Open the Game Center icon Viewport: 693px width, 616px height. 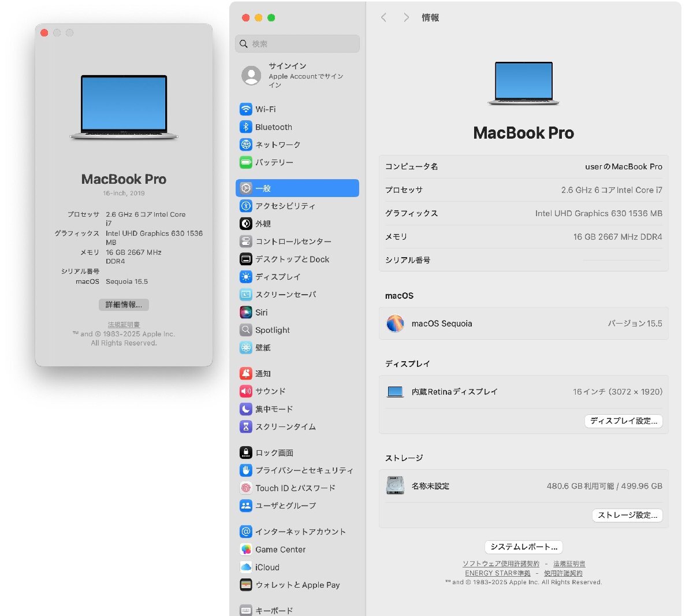tap(246, 550)
